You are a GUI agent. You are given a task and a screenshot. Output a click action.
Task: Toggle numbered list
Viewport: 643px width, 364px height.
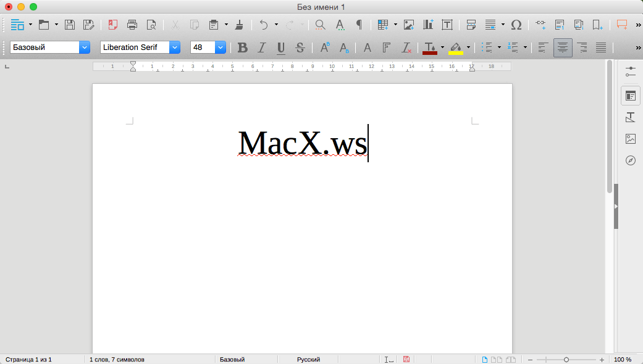[513, 48]
